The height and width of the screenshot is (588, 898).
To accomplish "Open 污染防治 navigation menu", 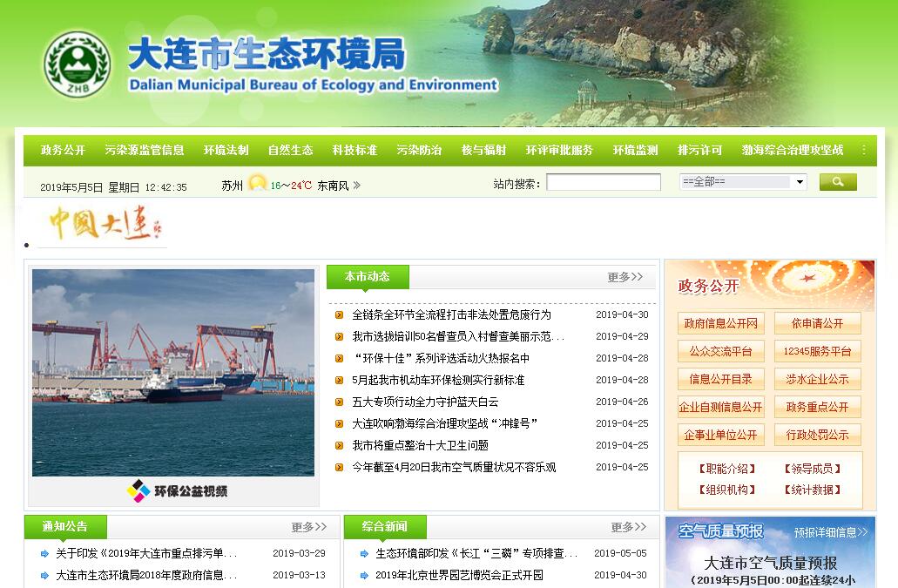I will point(419,150).
